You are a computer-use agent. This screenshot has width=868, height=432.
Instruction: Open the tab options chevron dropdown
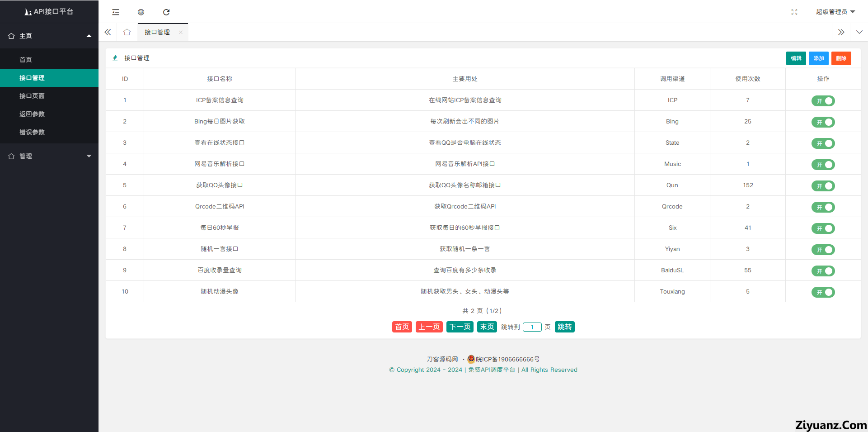859,32
